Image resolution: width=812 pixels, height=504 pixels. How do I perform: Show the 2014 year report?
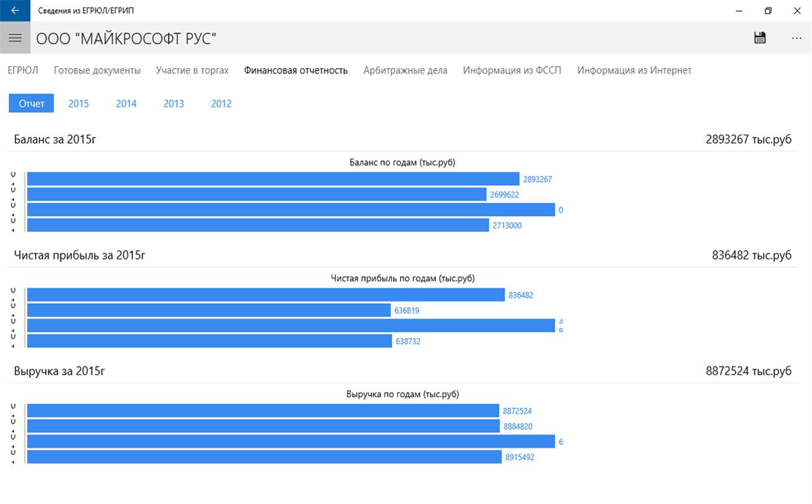click(126, 103)
